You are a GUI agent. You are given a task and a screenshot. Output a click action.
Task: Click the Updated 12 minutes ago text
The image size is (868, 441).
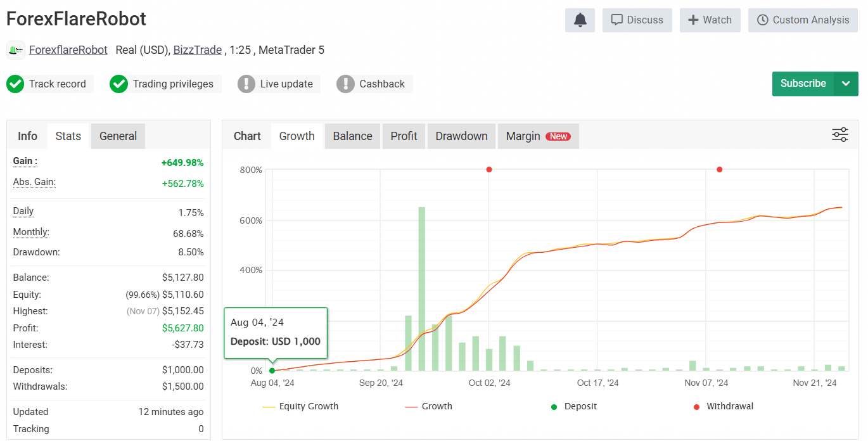point(171,412)
